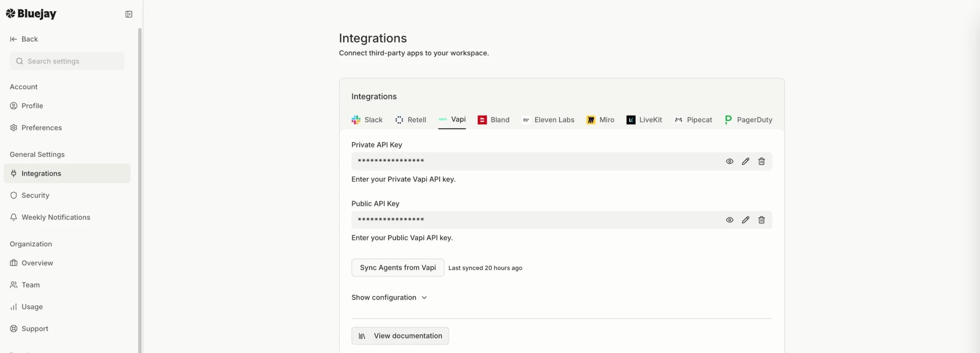980x353 pixels.
Task: Edit the Private API Key with the pencil icon
Action: tap(745, 161)
